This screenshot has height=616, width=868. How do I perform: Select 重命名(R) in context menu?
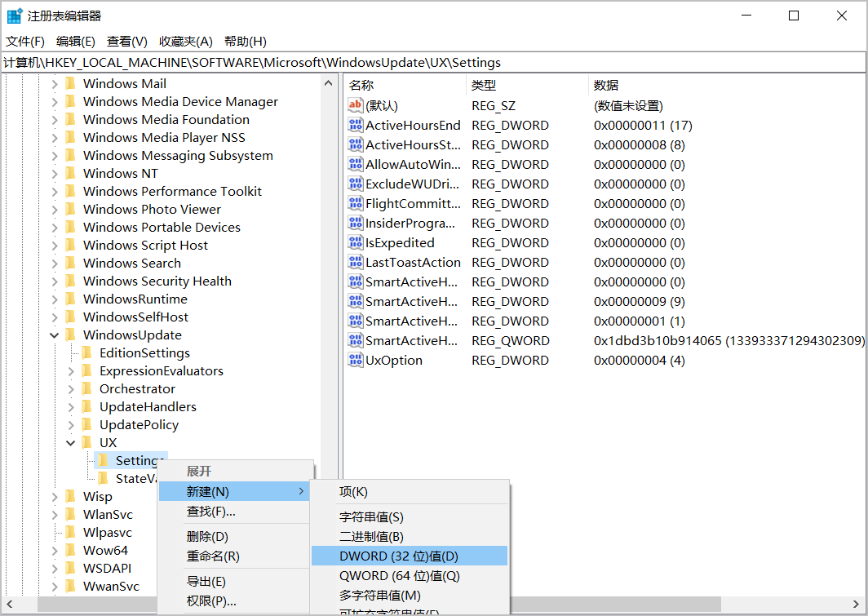(213, 556)
